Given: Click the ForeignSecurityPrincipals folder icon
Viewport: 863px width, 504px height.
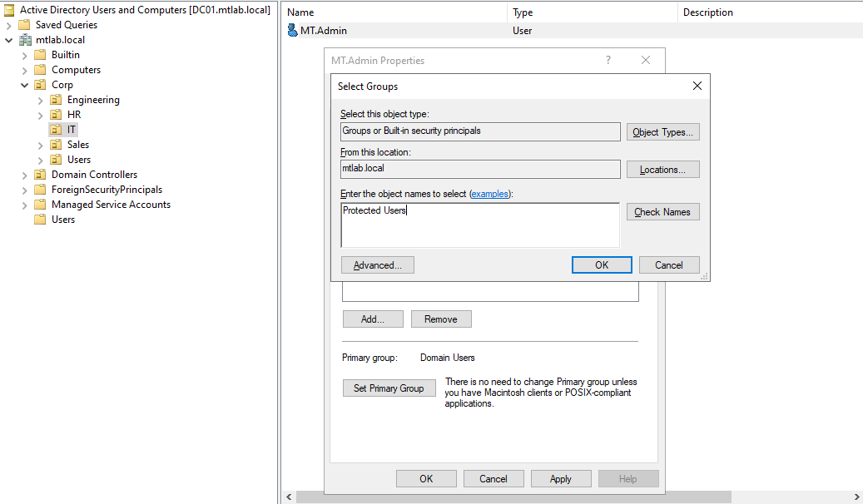Looking at the screenshot, I should point(40,190).
